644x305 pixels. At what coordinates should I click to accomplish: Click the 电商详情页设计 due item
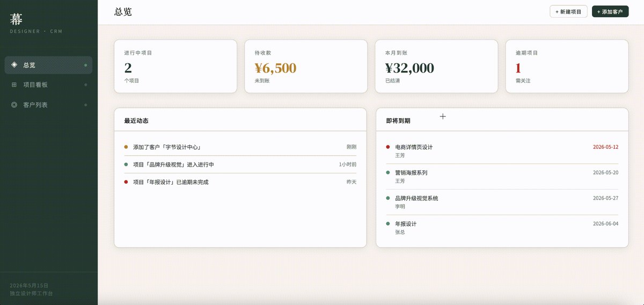[x=502, y=151]
